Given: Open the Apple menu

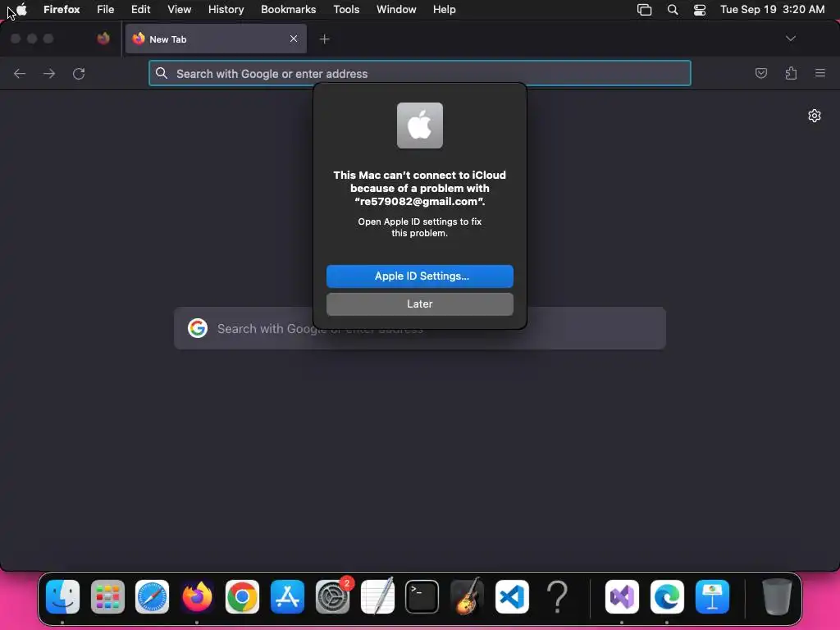Looking at the screenshot, I should point(21,10).
